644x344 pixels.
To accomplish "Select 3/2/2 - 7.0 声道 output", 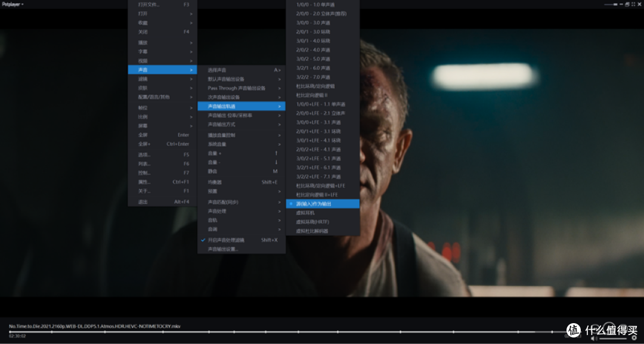I will point(323,77).
